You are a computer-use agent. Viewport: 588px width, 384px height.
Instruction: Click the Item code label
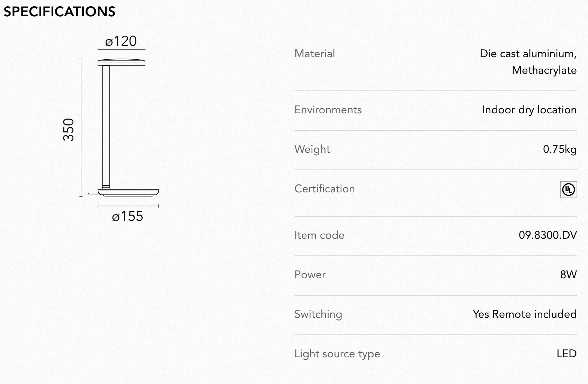tap(319, 235)
